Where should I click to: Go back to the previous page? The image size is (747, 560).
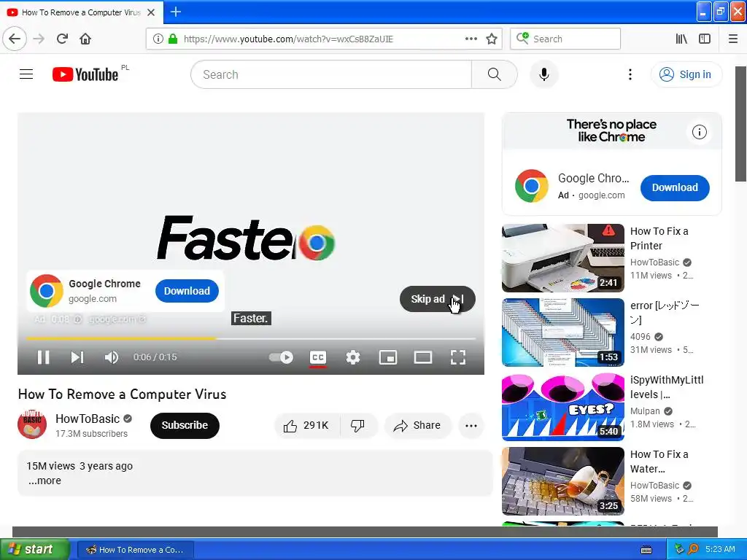point(15,39)
